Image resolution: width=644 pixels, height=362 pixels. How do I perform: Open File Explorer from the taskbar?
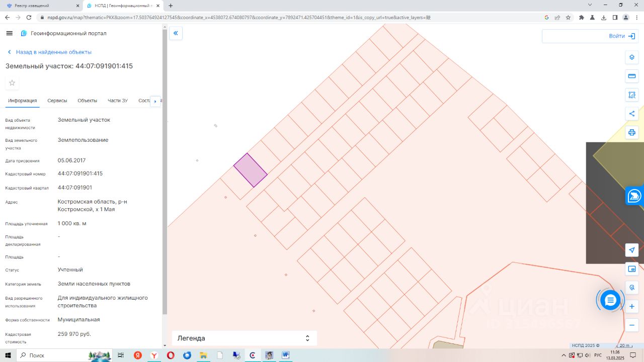coord(203,355)
